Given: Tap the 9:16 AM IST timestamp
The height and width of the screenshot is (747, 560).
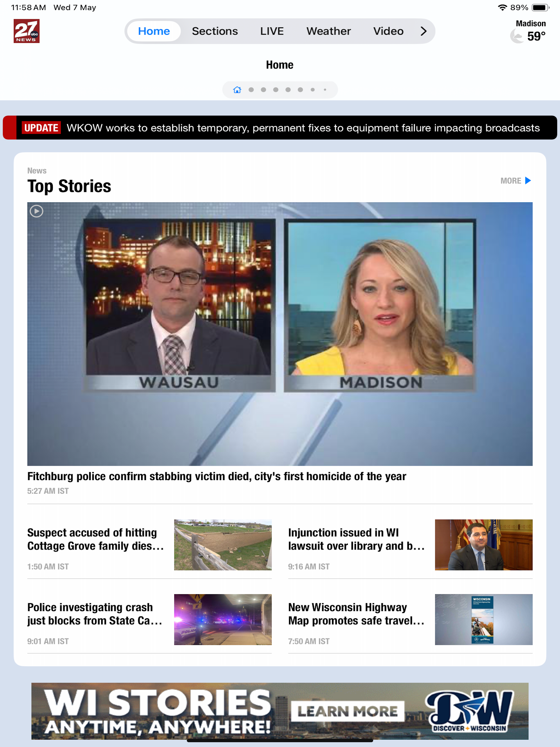Looking at the screenshot, I should coord(309,566).
